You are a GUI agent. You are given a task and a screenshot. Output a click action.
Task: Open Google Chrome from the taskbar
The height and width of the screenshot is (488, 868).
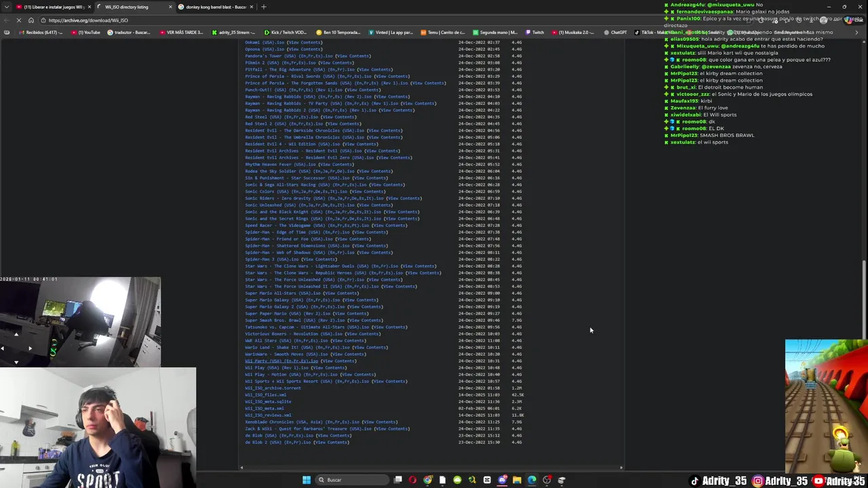point(428,480)
